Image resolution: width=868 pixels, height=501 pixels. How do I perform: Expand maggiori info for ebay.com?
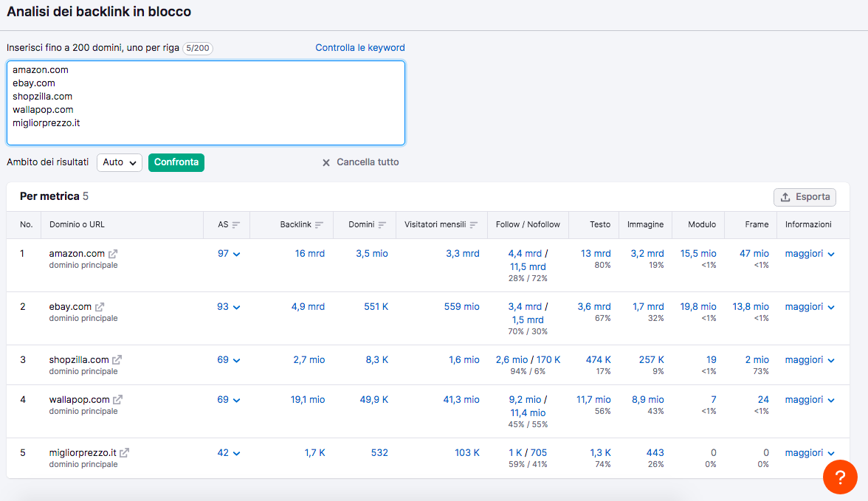[810, 307]
